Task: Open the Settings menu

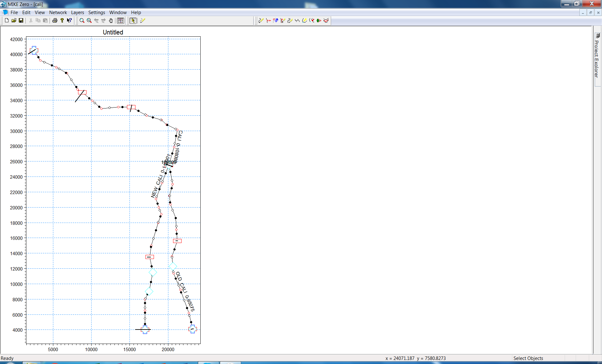Action: point(97,13)
